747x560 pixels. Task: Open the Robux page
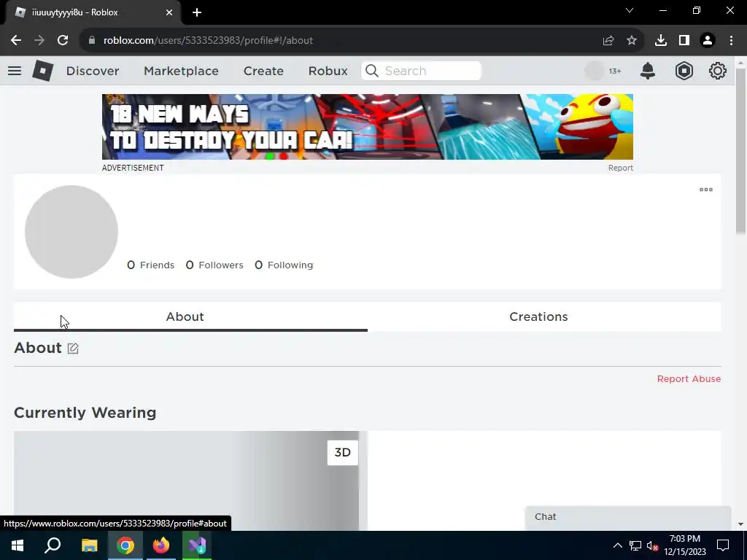pyautogui.click(x=328, y=71)
